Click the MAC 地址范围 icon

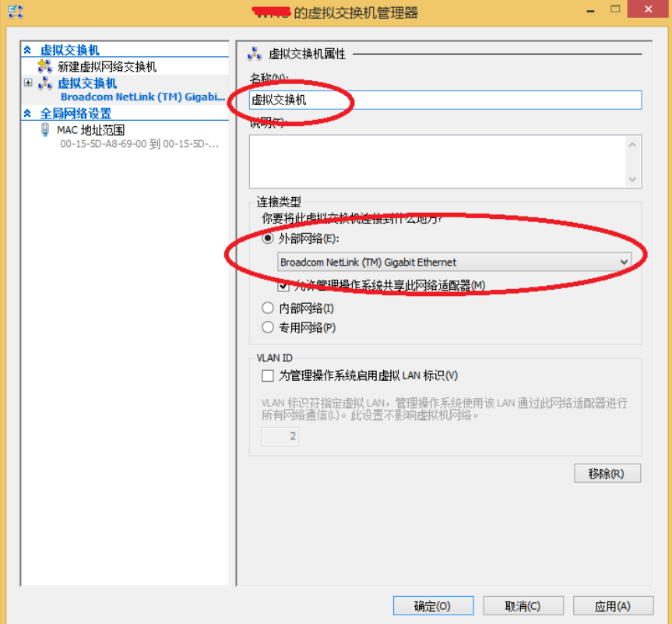click(x=45, y=129)
